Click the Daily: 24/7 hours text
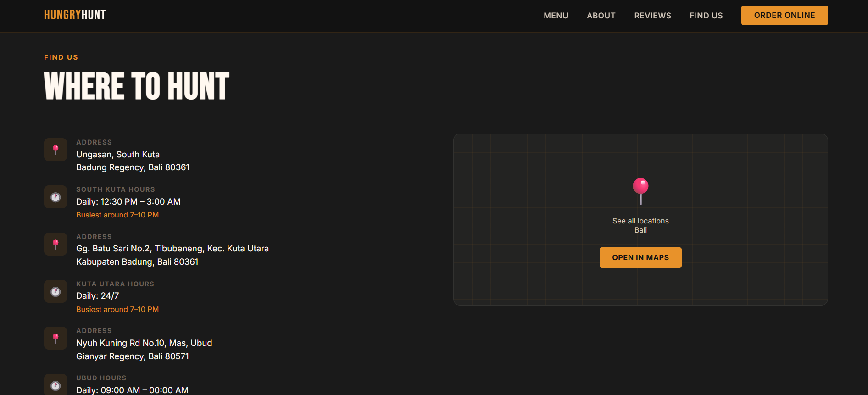Screen dimensions: 868x395 point(98,296)
